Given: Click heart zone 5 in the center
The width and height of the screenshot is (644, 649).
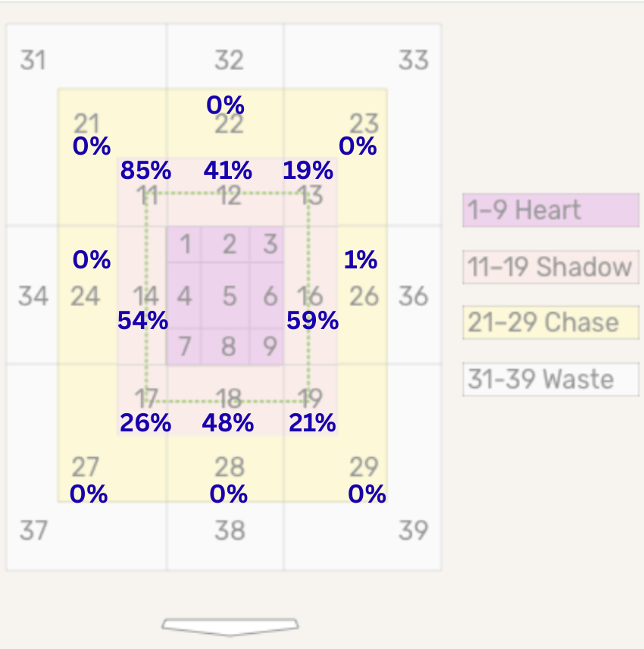Looking at the screenshot, I should pos(226,296).
